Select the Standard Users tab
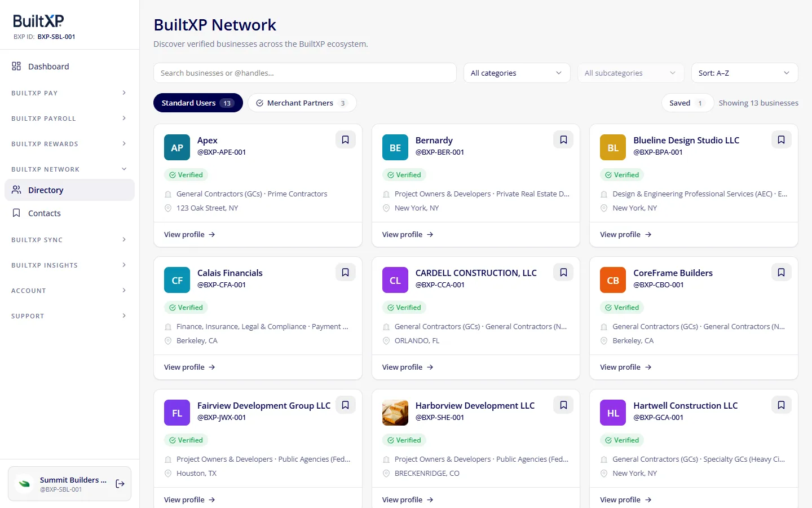The width and height of the screenshot is (812, 508). [x=198, y=103]
